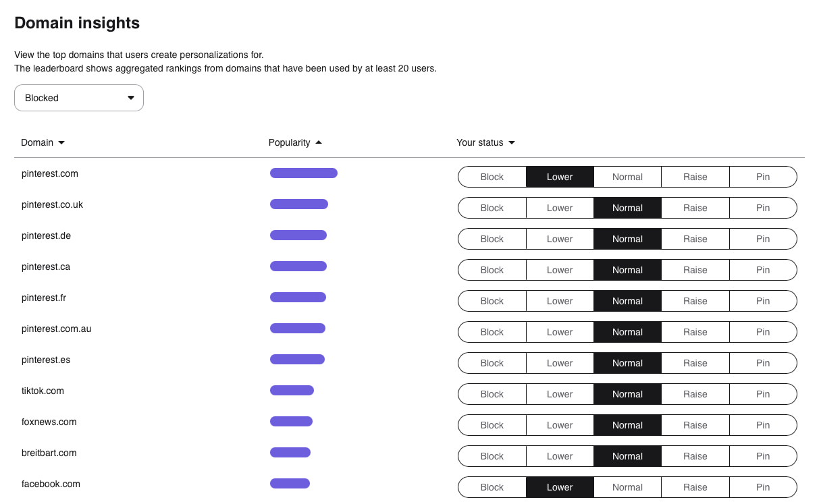This screenshot has height=504, width=821.
Task: Open the Popularity sort dropdown
Action: point(294,142)
